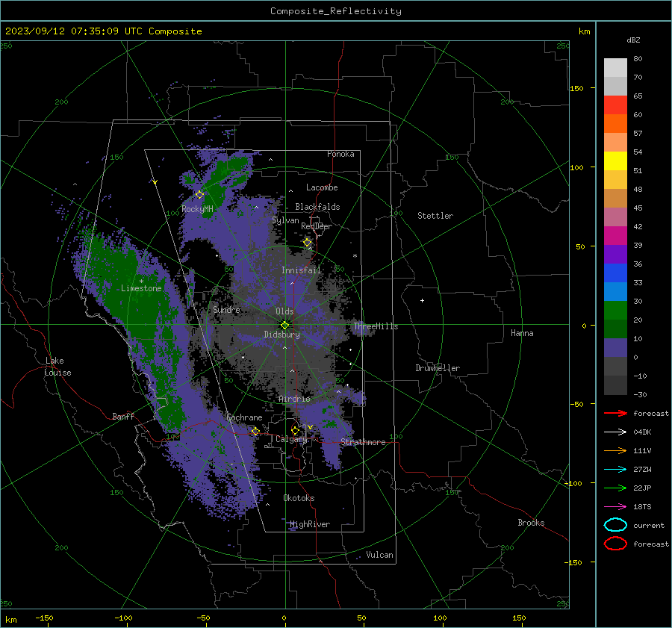The width and height of the screenshot is (672, 628).
Task: Select the orange 111V arrow legend icon
Action: pos(615,450)
